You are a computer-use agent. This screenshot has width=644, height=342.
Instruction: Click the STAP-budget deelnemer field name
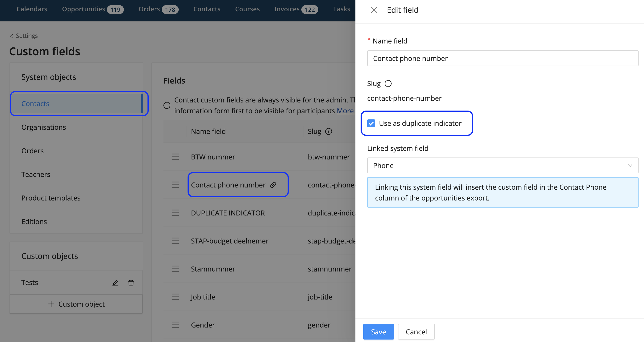[230, 241]
